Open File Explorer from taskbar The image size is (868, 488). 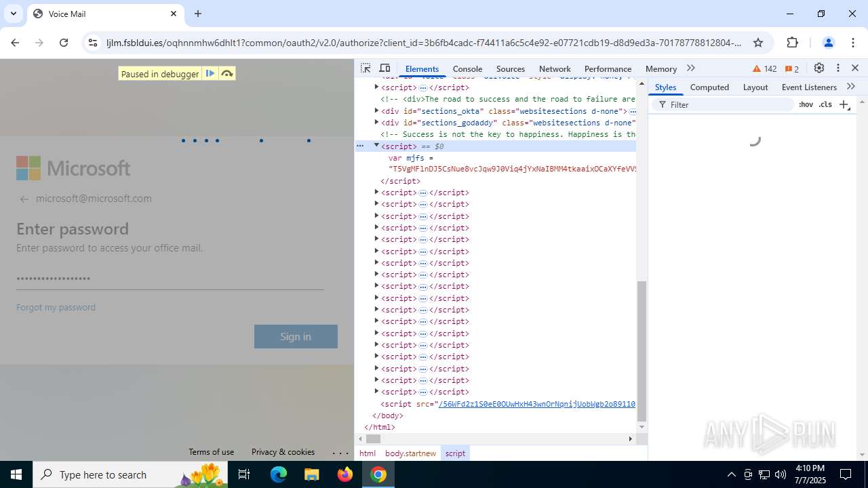pos(312,474)
